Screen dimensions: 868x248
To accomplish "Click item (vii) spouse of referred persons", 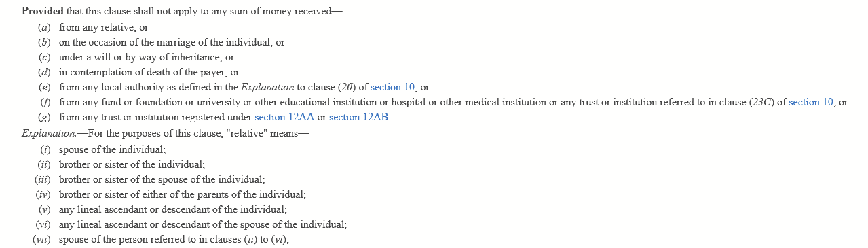I will (174, 239).
